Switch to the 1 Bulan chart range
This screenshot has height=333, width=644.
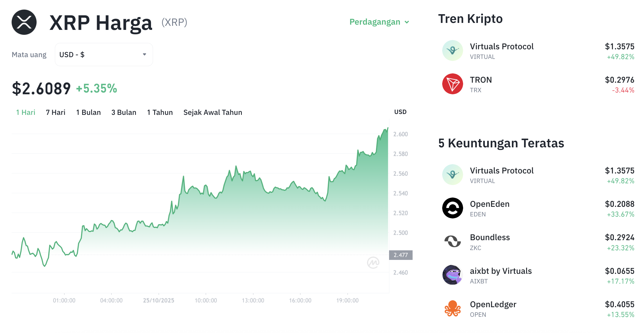[x=88, y=112]
